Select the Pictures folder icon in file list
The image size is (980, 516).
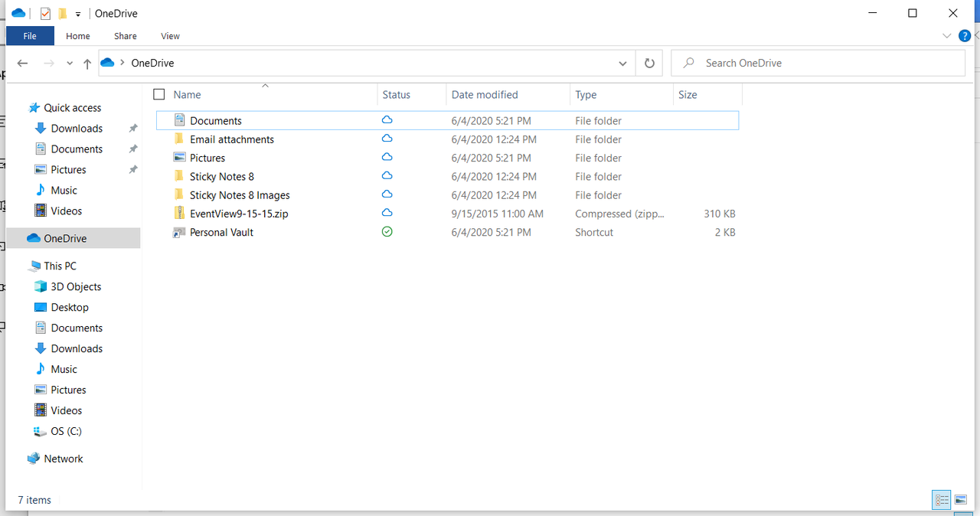[x=180, y=158]
